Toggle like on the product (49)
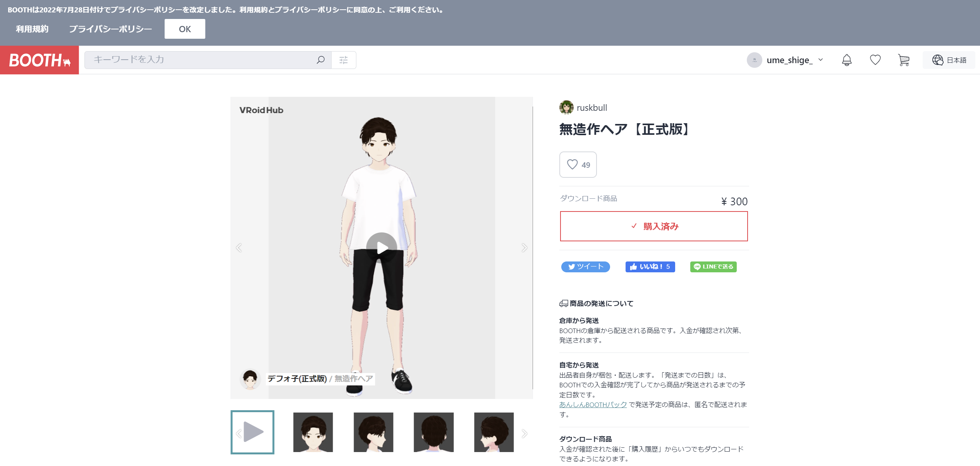980x466 pixels. (578, 165)
